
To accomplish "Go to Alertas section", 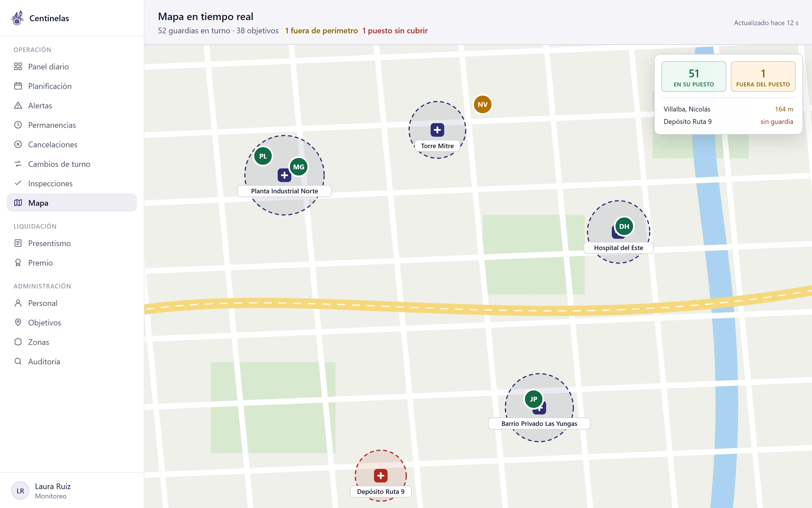I will tap(72, 106).
